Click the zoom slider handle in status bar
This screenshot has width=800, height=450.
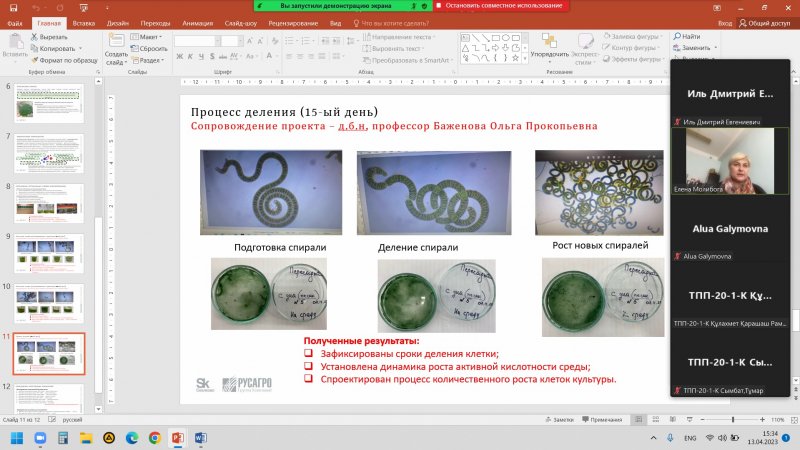point(733,419)
